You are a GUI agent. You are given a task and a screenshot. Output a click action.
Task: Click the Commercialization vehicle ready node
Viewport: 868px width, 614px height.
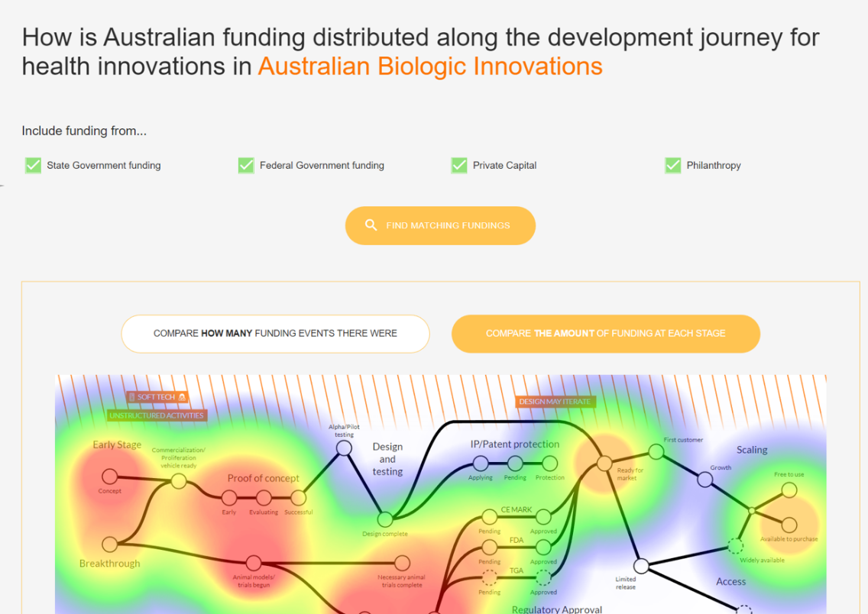tap(179, 480)
